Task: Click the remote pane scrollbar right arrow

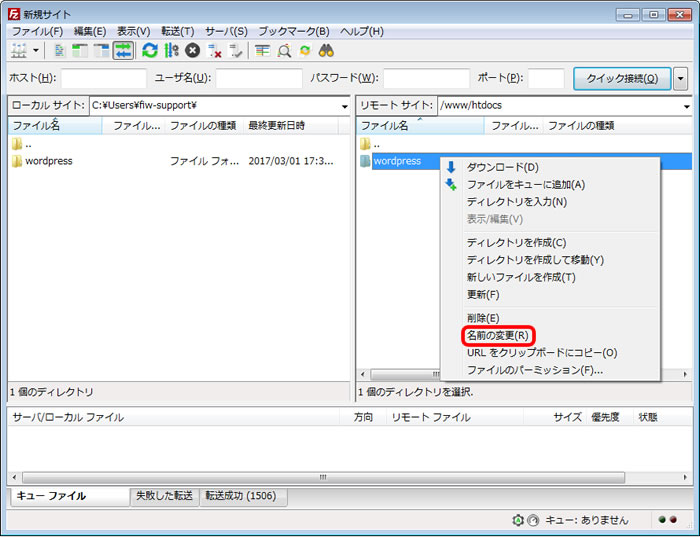Action: 685,374
